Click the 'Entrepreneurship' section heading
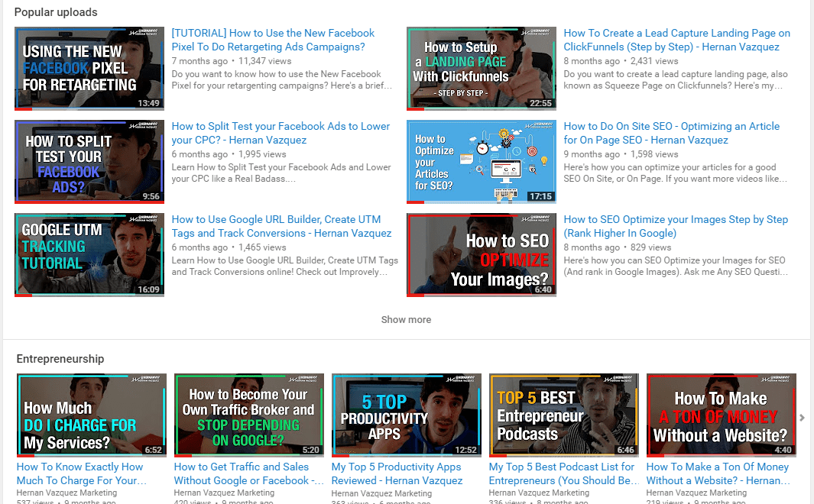Viewport: 814px width, 504px height. (60, 359)
